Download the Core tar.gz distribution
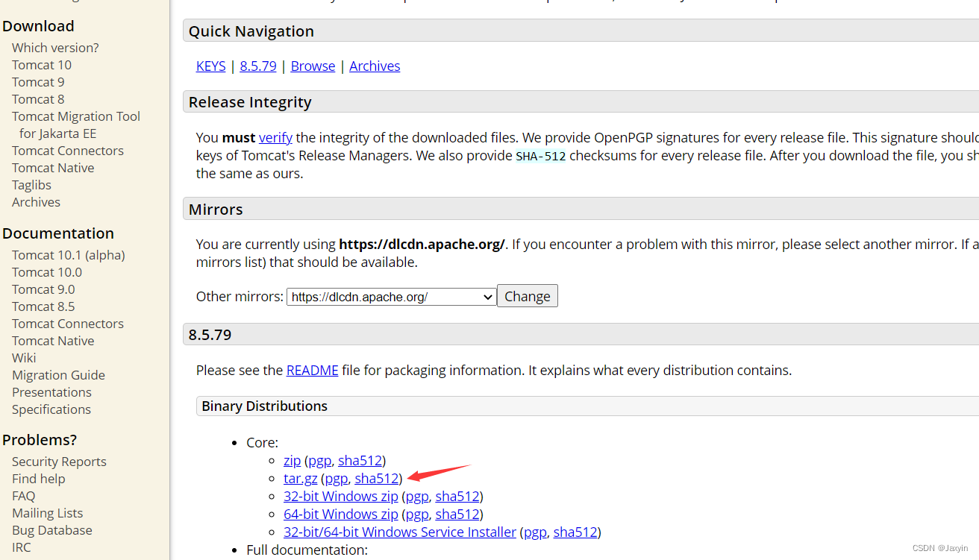Screen dimensions: 979x560 [x=301, y=479]
